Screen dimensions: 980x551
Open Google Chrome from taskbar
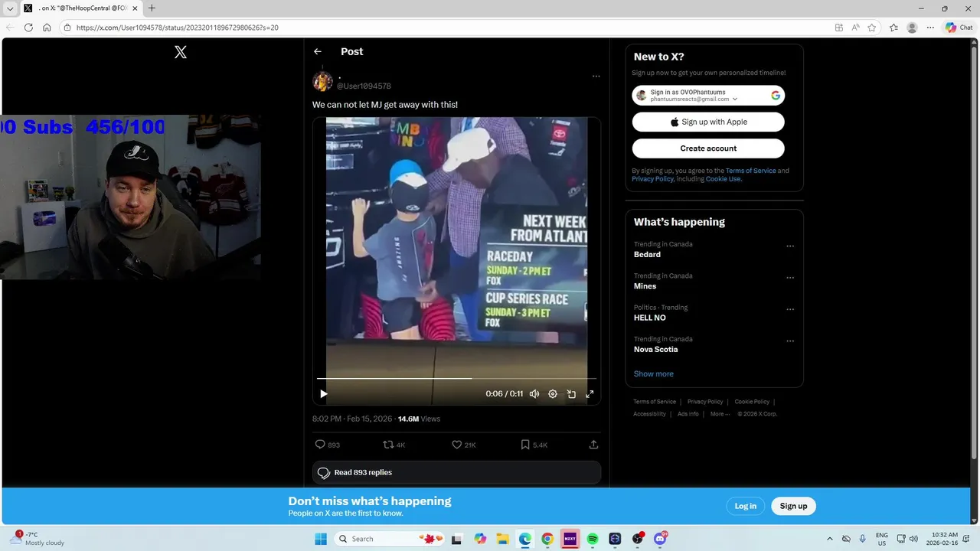[x=547, y=539]
